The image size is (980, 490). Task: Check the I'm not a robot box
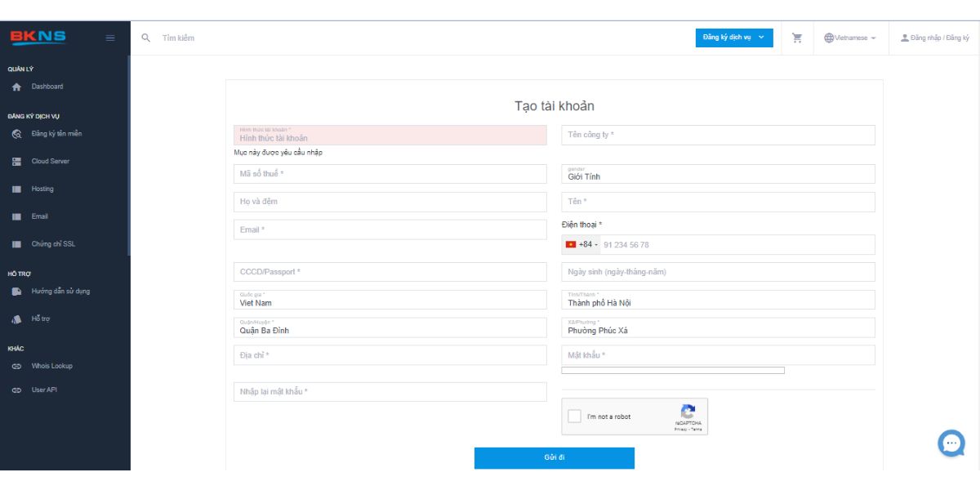(575, 416)
